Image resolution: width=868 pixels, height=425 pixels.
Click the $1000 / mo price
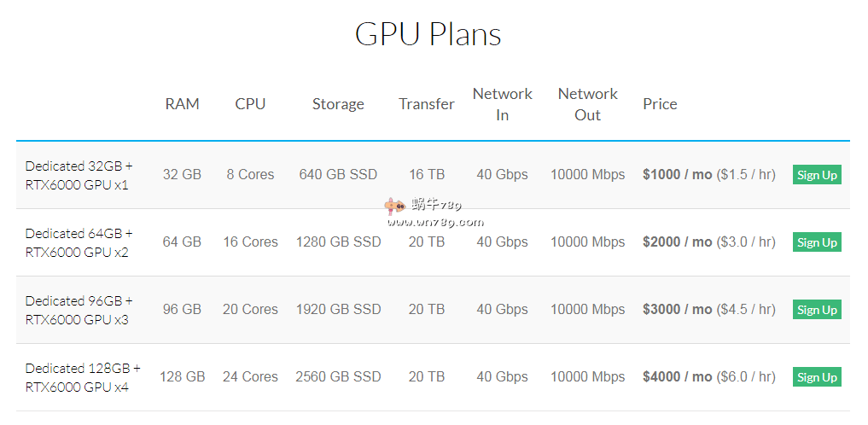pos(677,175)
